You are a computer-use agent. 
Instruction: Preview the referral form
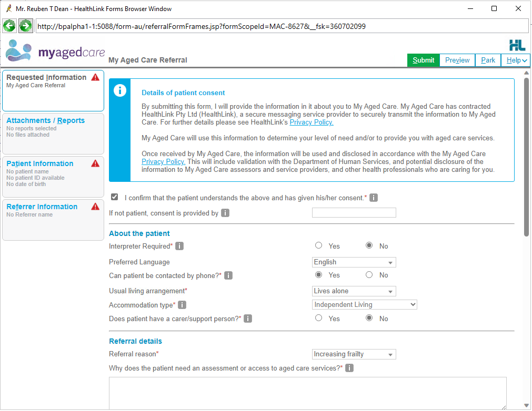pyautogui.click(x=457, y=60)
